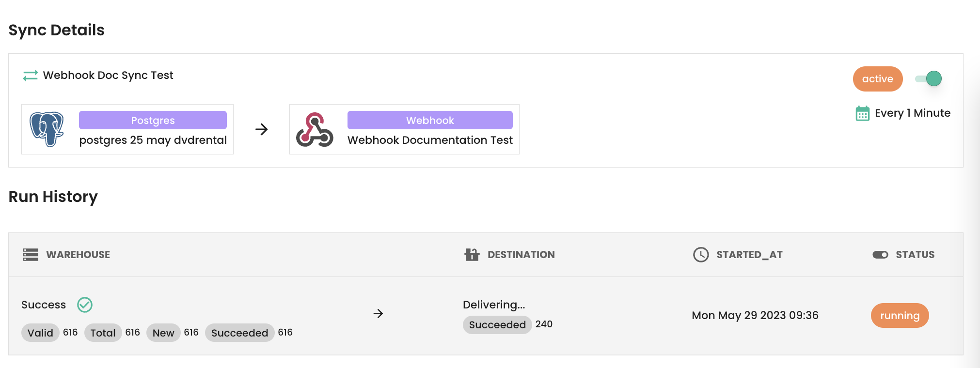The height and width of the screenshot is (368, 980).
Task: Click the warehouse list icon in the table header
Action: (30, 254)
